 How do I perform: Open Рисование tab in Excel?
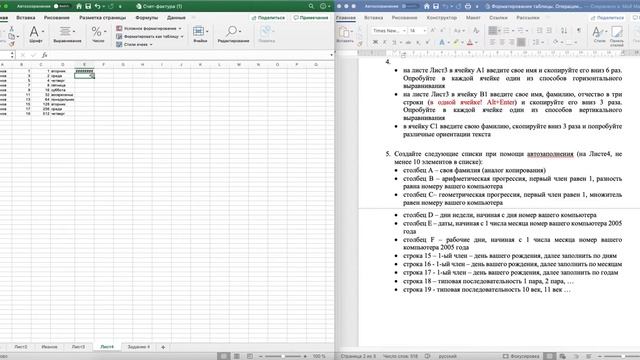tap(57, 18)
